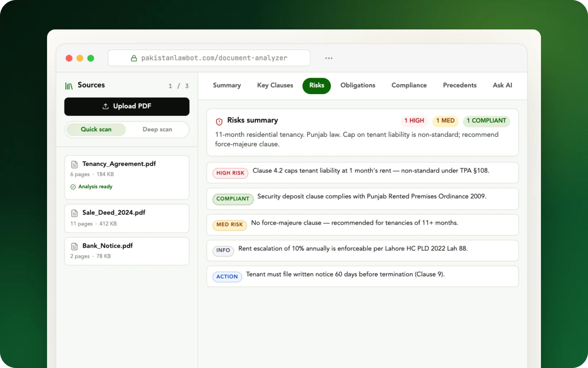Open the HIGH RISK Clause 4.2 item
This screenshot has height=368, width=588.
coord(362,173)
